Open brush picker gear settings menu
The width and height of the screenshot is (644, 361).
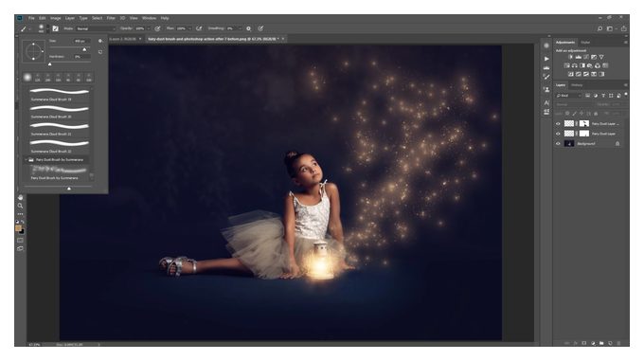[100, 41]
